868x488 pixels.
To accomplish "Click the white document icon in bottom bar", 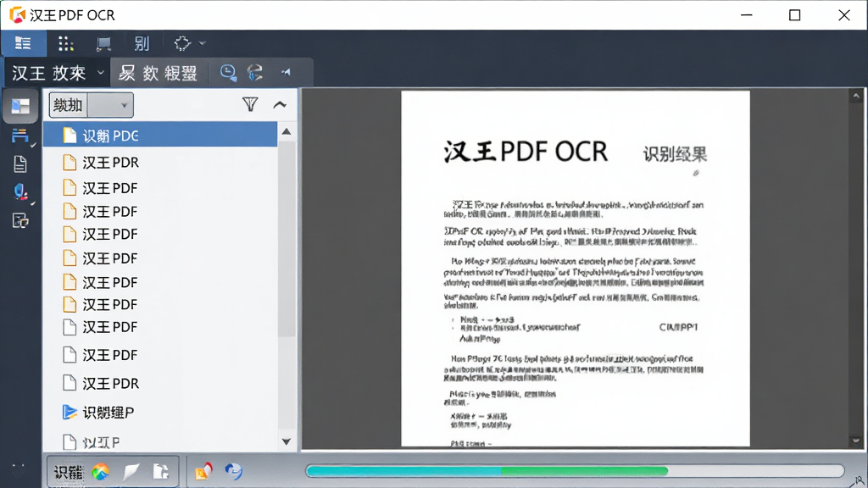I will click(x=160, y=471).
